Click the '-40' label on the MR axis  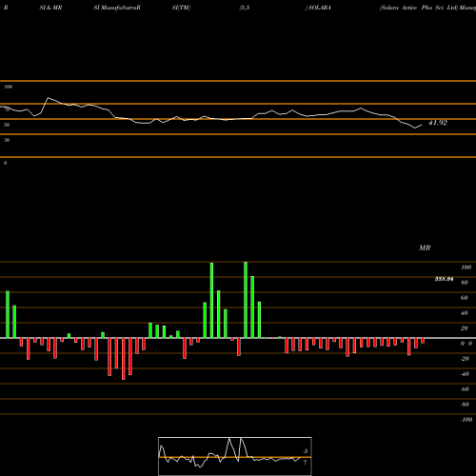(465, 374)
